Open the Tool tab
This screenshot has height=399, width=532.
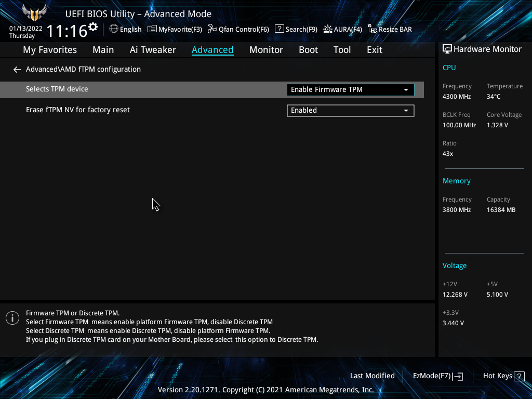342,50
